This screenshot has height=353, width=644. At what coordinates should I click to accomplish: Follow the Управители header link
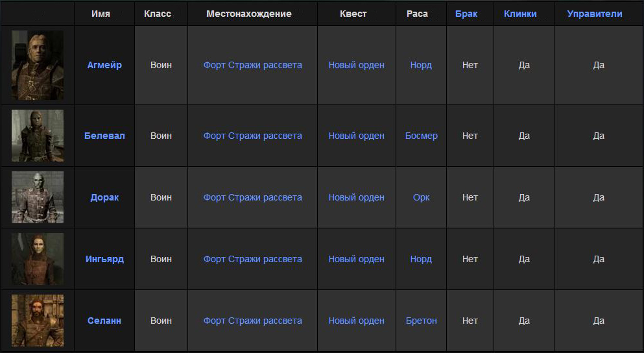pyautogui.click(x=595, y=14)
